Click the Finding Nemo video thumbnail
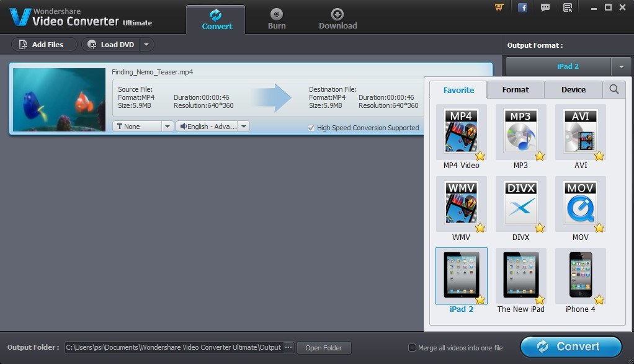This screenshot has height=364, width=634. click(x=59, y=98)
